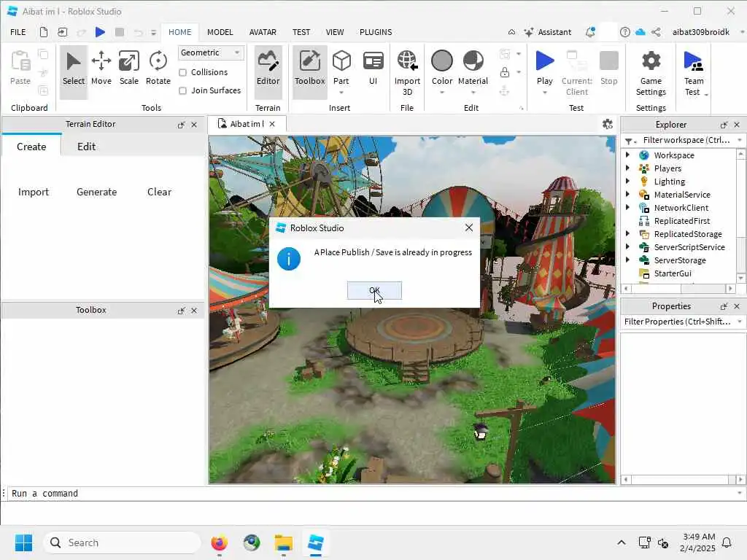The image size is (747, 560).
Task: Click the lock tool icon in Edit group
Action: 505,72
